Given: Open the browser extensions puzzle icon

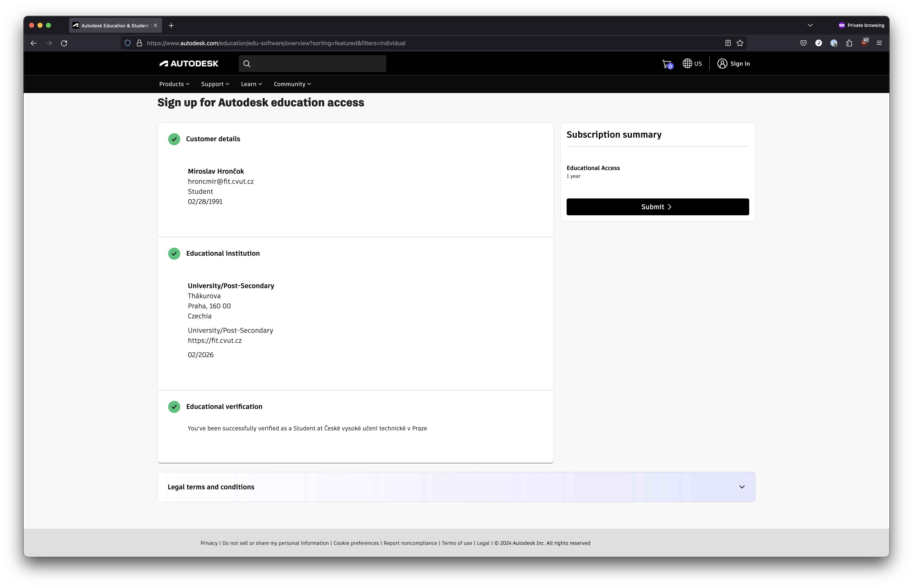Looking at the screenshot, I should point(849,43).
